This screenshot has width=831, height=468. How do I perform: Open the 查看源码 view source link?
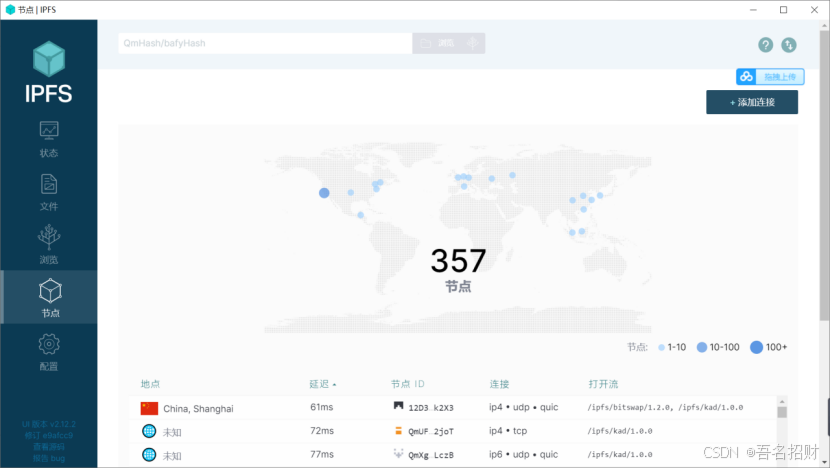[x=49, y=447]
